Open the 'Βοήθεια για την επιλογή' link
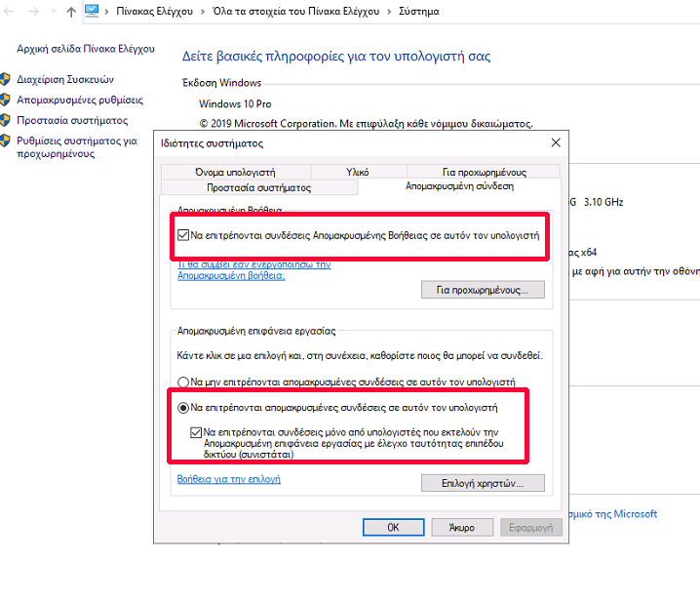 coord(228,479)
